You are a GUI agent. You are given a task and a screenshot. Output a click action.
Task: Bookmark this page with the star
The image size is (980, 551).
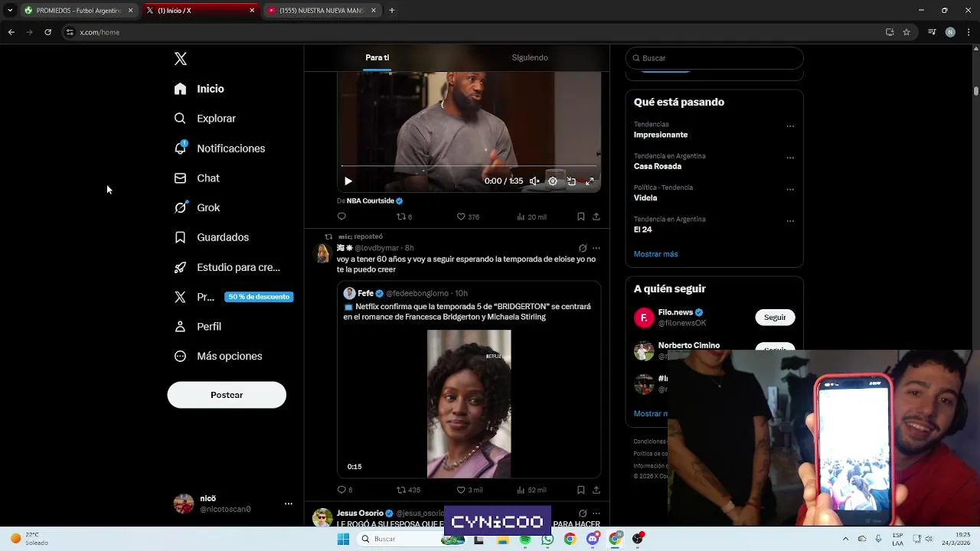906,32
